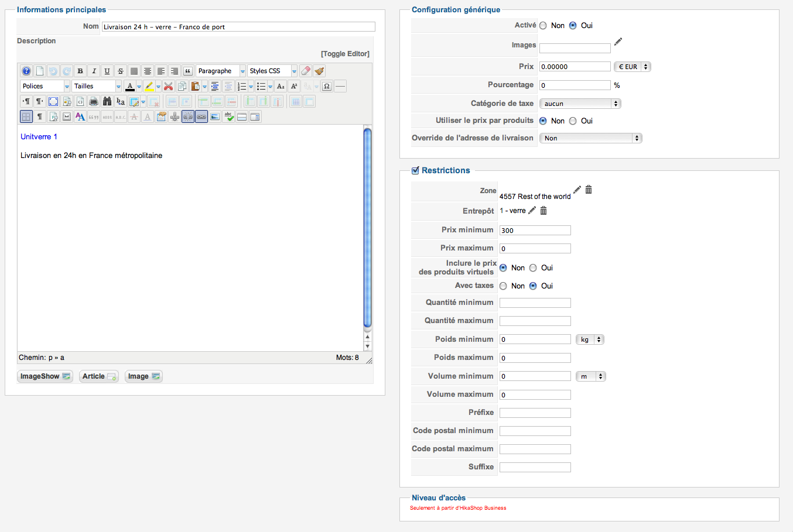Insert a special character (Omega icon)
This screenshot has height=532, width=793.
click(327, 86)
